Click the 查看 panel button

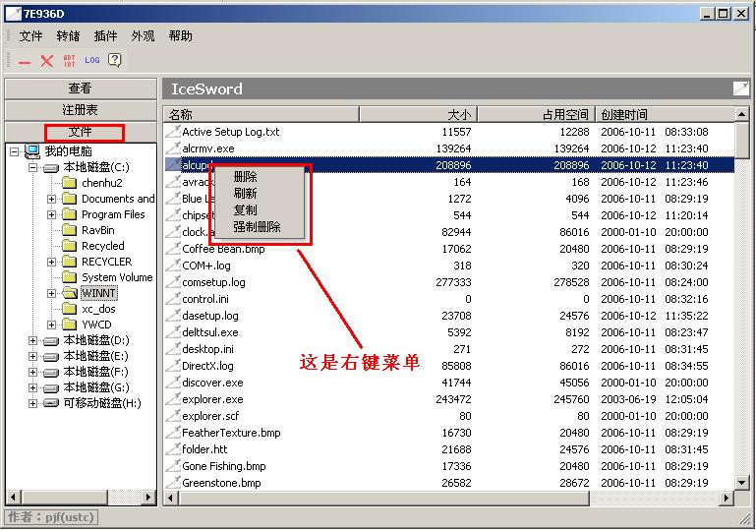tap(81, 89)
